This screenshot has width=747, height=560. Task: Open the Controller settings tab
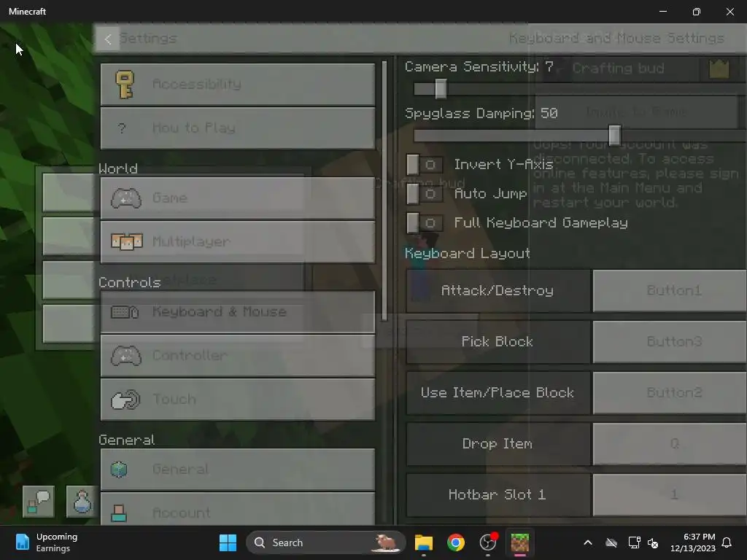(237, 356)
